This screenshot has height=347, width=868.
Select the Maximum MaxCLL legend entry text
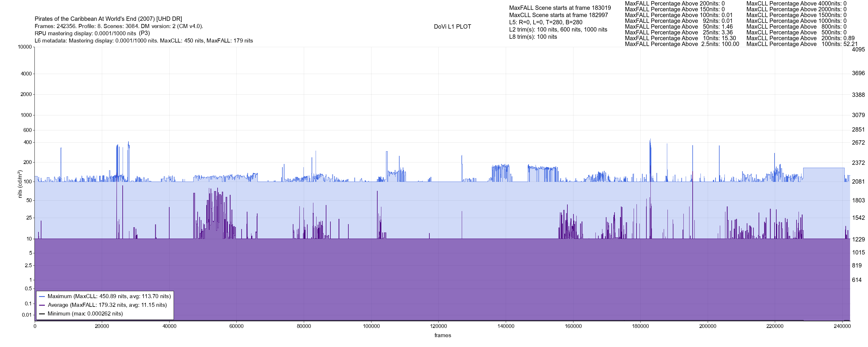tap(109, 296)
